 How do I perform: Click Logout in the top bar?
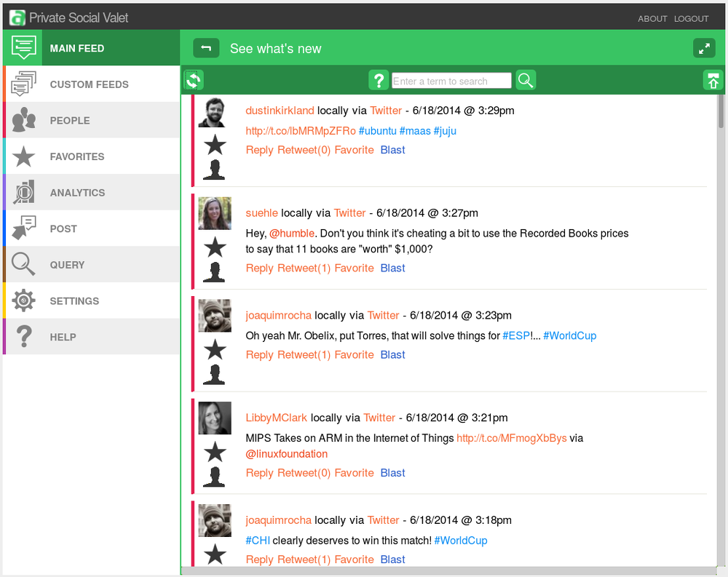click(x=691, y=19)
